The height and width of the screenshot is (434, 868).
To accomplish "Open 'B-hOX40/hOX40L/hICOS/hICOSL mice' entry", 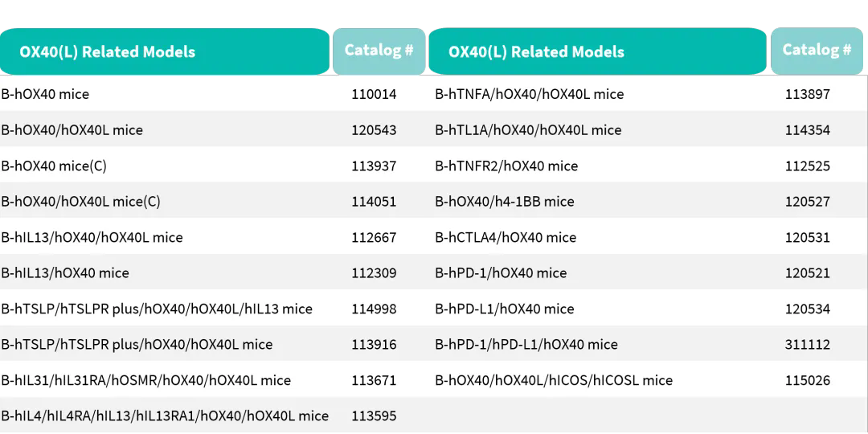I will click(x=554, y=380).
